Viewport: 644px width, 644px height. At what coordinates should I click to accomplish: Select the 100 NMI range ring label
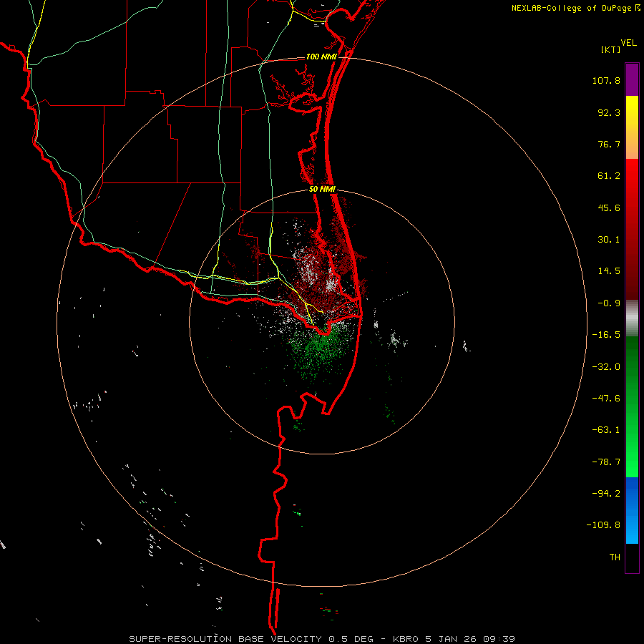(321, 57)
